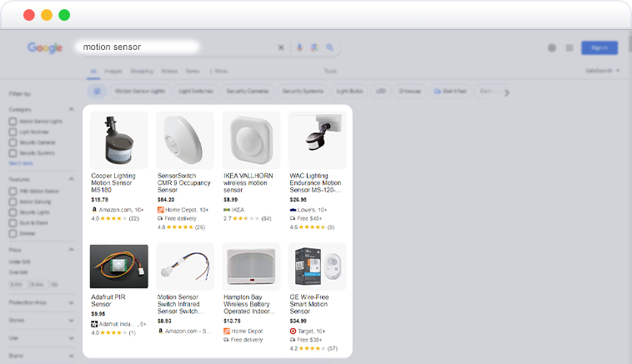Check the Motion Sensing feature checkbox
The height and width of the screenshot is (364, 632).
(x=13, y=202)
